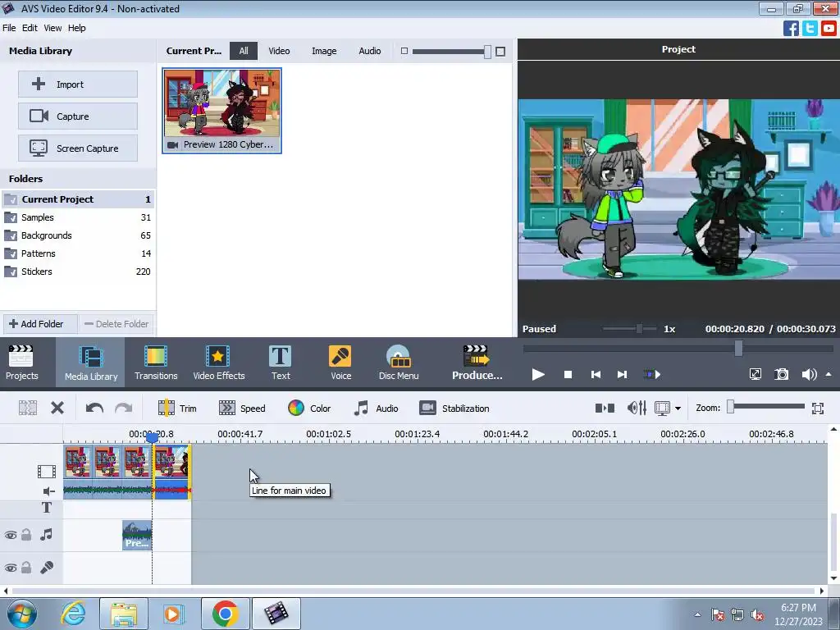Filter media by Audio tab
Screen dimensions: 840x630
tap(370, 51)
